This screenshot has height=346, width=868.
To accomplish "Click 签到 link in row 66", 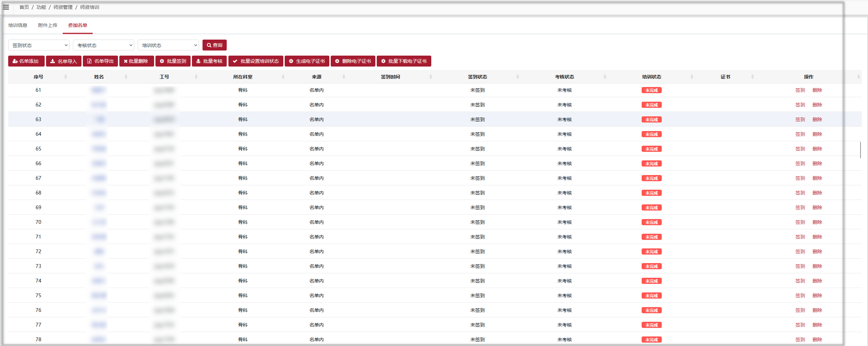I will click(x=800, y=163).
